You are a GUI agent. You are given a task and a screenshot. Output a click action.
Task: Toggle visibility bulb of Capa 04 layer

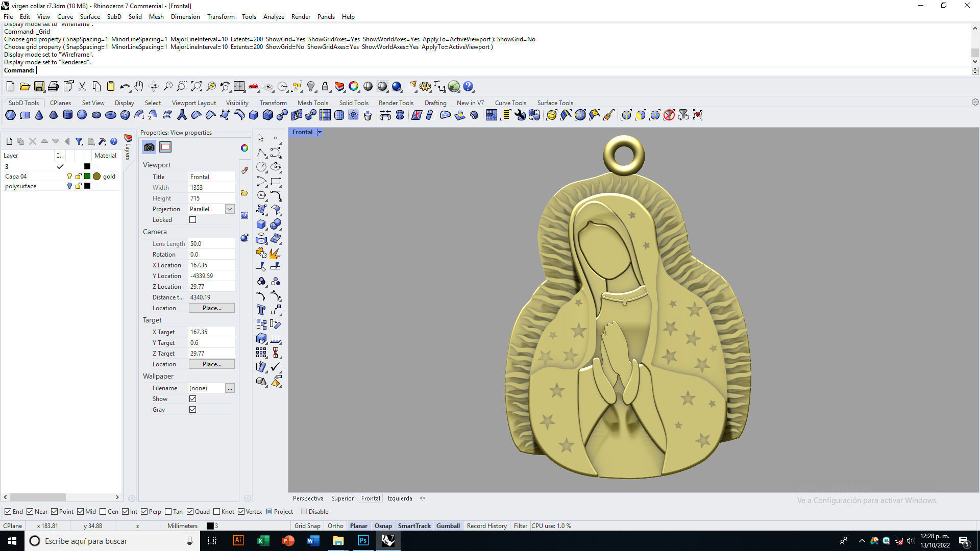[x=70, y=177]
